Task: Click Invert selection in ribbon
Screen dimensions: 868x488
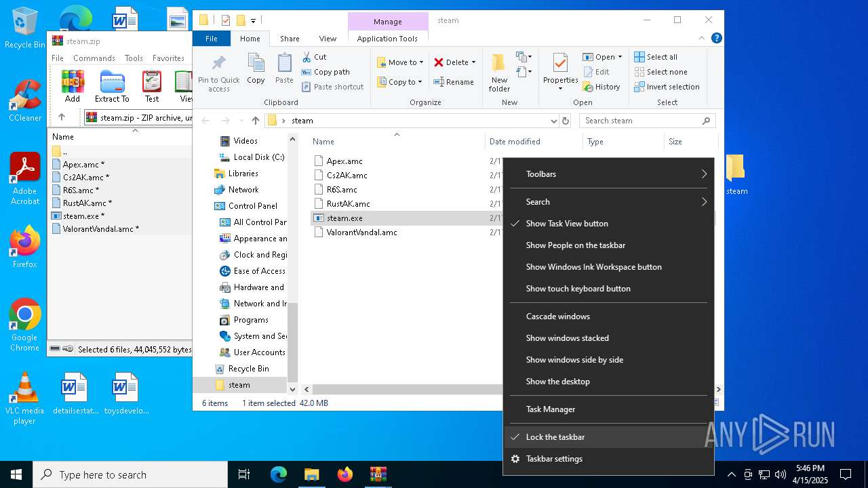Action: pos(667,87)
